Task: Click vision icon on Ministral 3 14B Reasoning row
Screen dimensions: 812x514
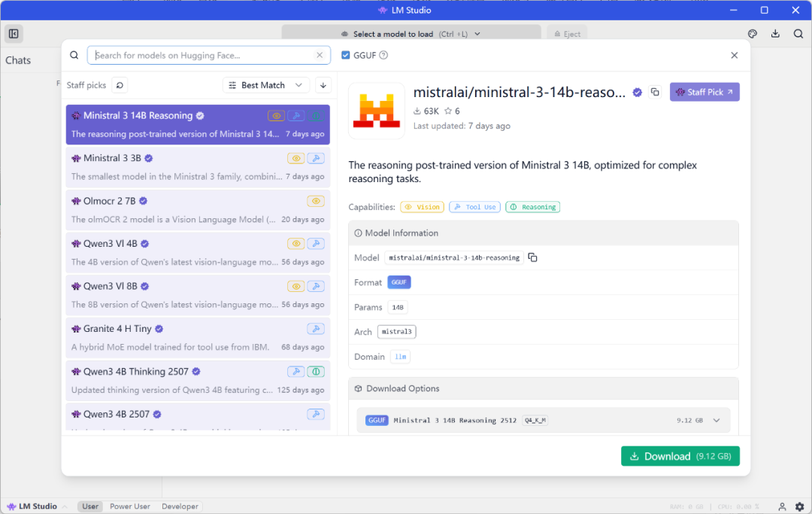Action: coord(277,116)
